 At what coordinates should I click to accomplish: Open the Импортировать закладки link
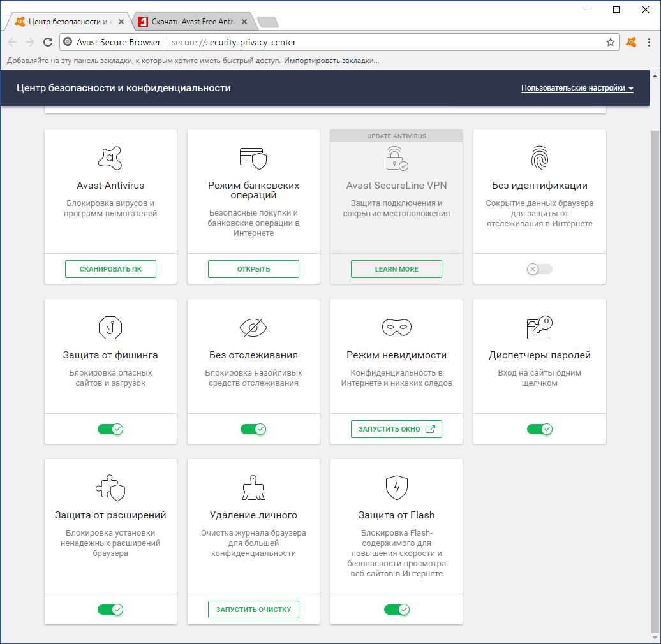click(x=330, y=61)
